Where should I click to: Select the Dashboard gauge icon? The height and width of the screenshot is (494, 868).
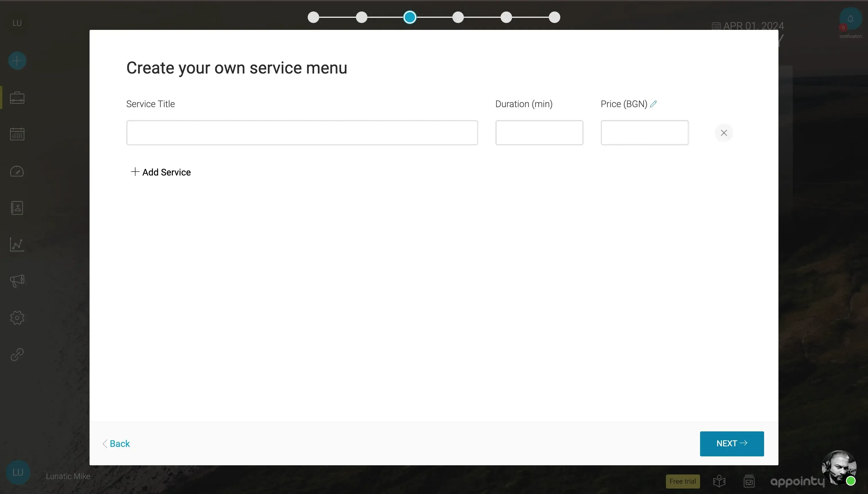(17, 171)
